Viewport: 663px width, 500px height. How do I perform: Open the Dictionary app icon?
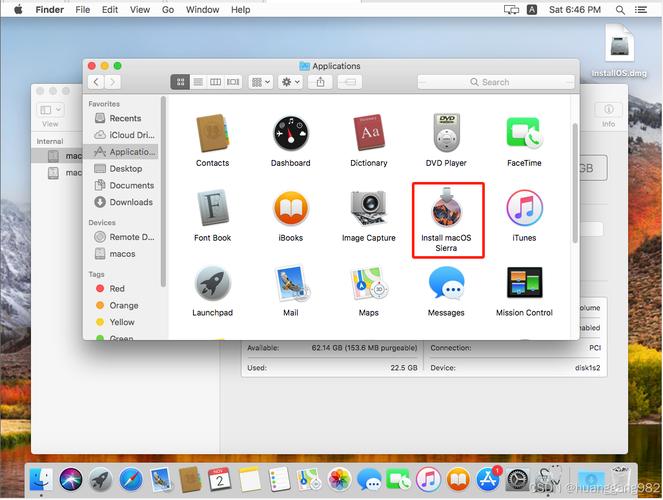click(x=369, y=132)
